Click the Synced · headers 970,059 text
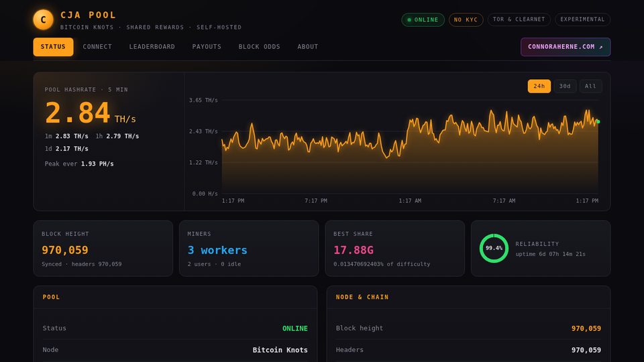644x362 pixels. (x=82, y=264)
